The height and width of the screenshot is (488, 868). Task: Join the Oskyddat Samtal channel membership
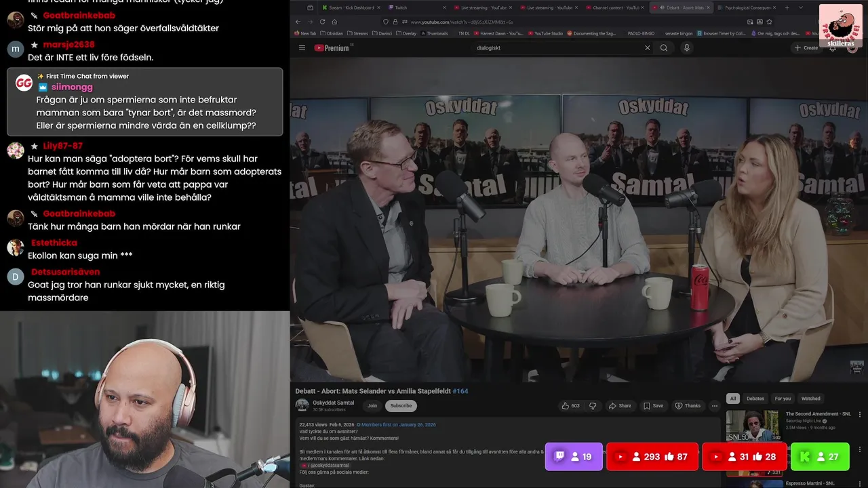(x=372, y=406)
